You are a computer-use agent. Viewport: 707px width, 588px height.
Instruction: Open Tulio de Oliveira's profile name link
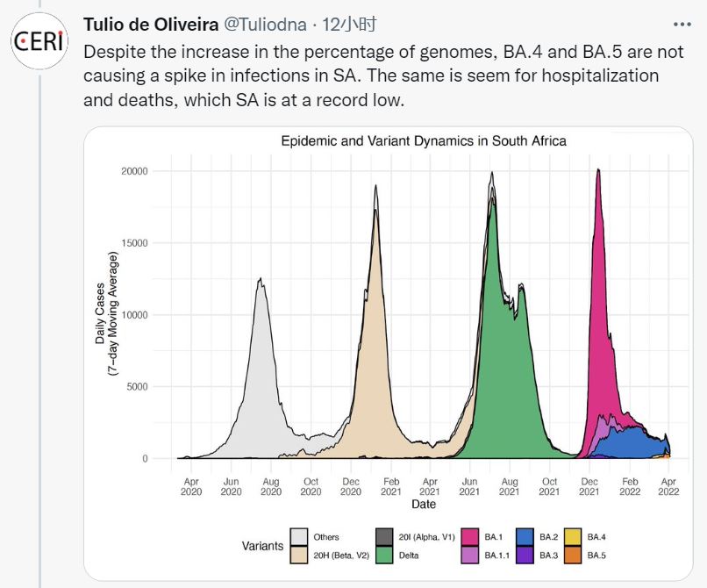(x=149, y=24)
